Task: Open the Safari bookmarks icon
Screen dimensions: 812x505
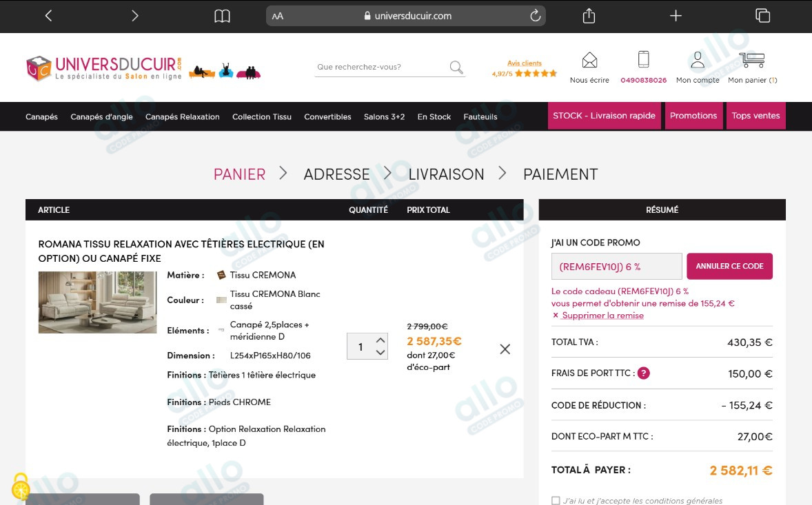Action: pyautogui.click(x=222, y=14)
